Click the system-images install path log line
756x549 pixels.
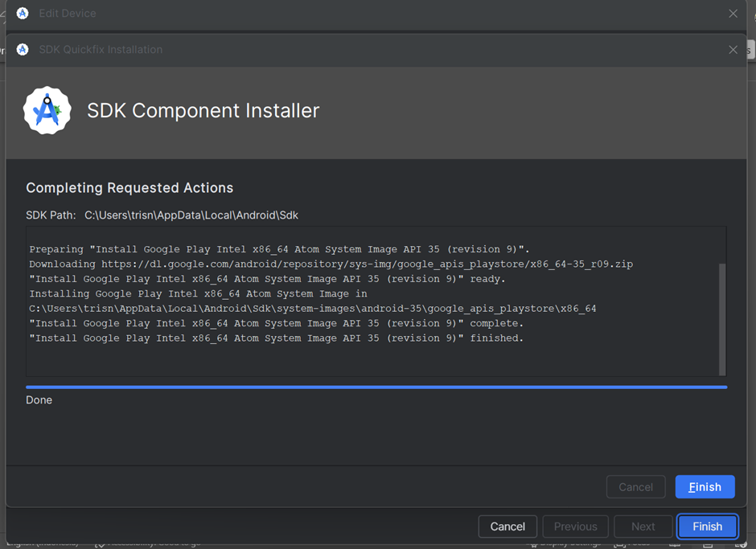point(313,309)
